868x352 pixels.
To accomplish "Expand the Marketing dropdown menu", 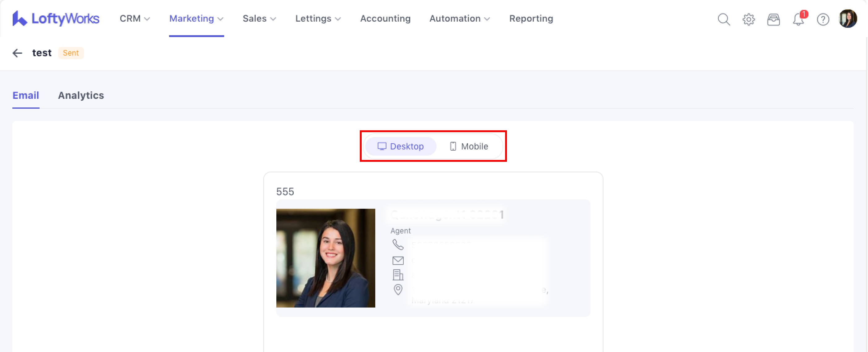I will (x=196, y=19).
